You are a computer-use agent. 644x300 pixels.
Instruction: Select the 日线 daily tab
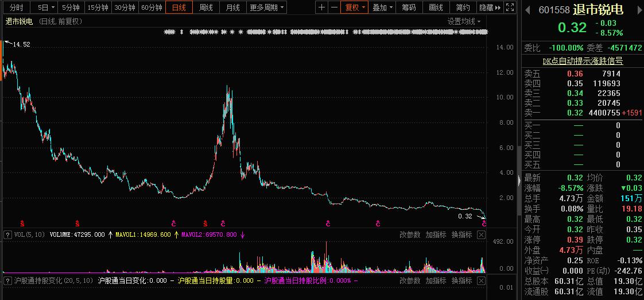click(179, 7)
